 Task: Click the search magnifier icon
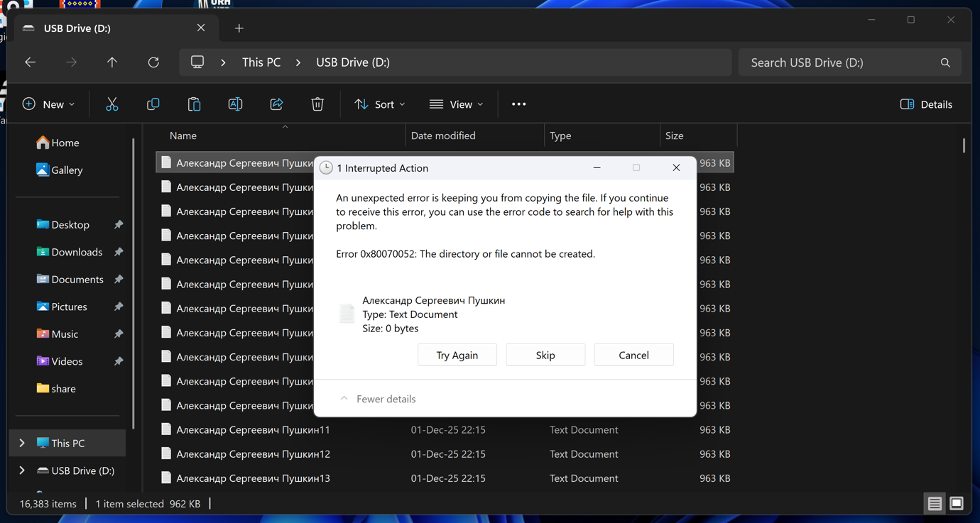(x=945, y=62)
